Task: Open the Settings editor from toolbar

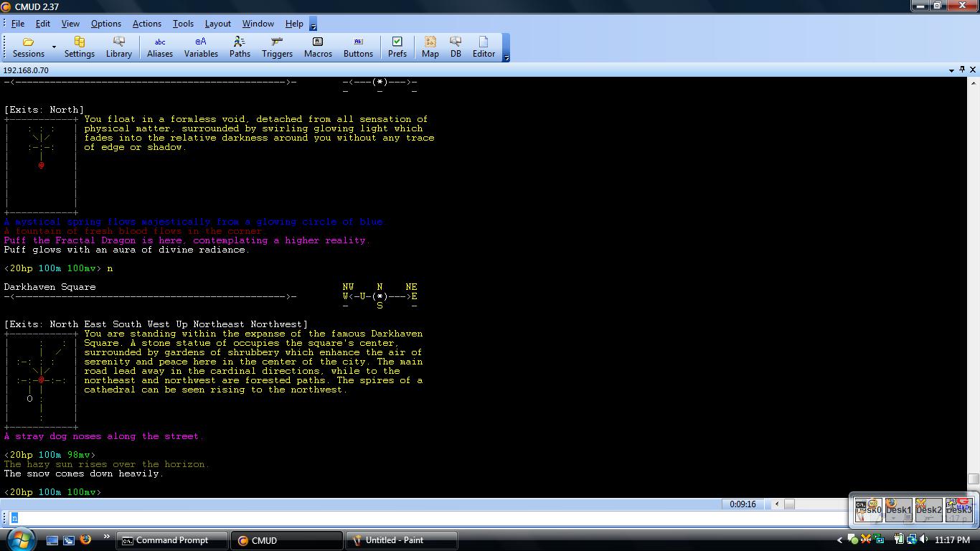Action: point(79,47)
